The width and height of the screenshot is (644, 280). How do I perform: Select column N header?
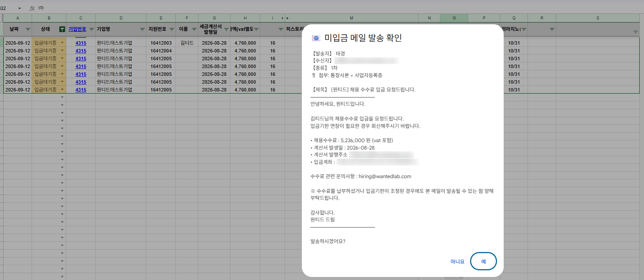point(429,18)
